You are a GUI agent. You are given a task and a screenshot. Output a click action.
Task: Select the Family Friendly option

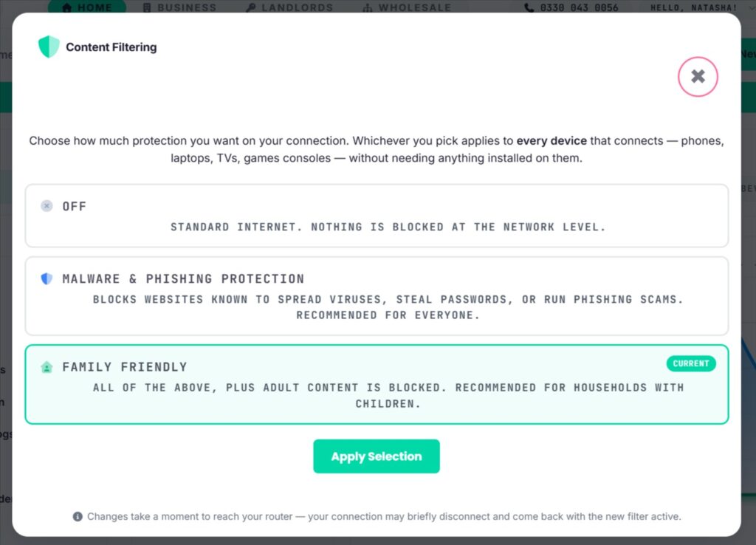(377, 385)
